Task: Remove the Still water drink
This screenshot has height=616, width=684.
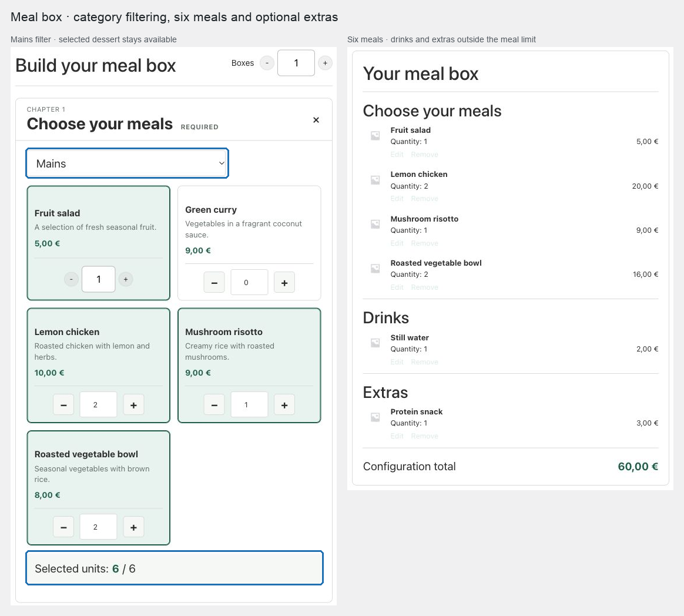Action: (x=424, y=361)
